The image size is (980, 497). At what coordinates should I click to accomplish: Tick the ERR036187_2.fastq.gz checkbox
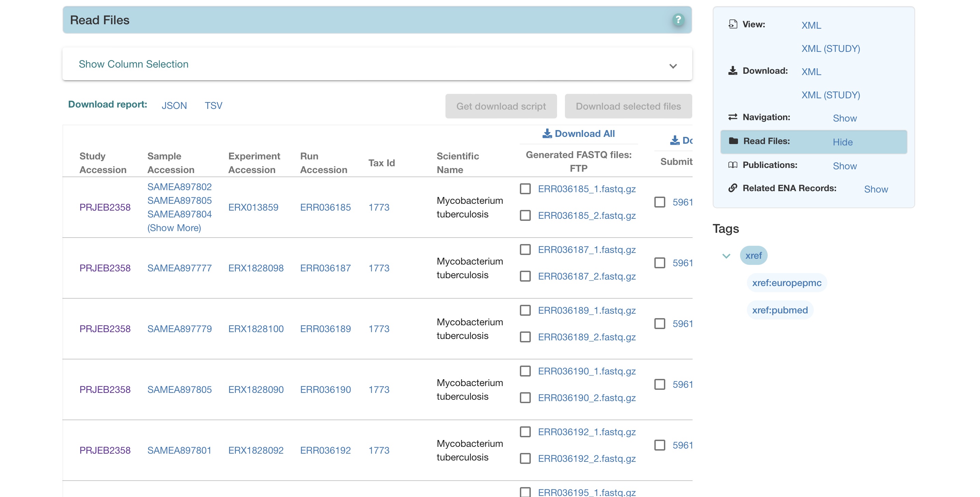coord(525,276)
